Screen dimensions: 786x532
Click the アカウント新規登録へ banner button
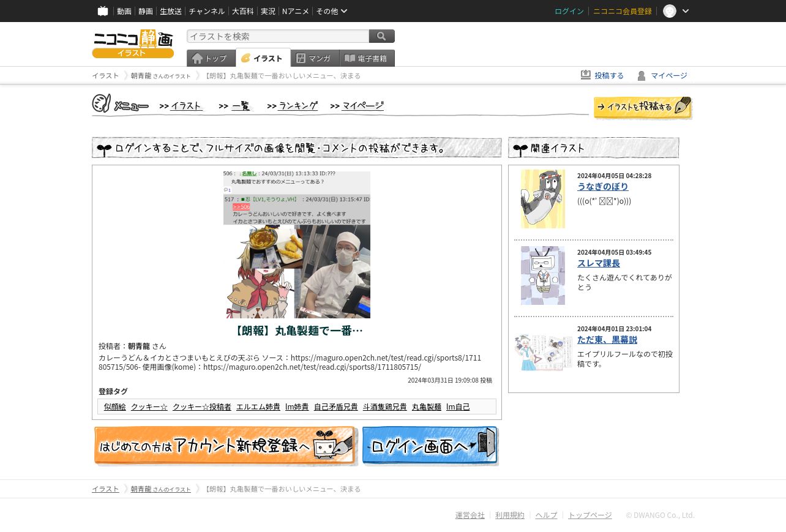click(225, 446)
